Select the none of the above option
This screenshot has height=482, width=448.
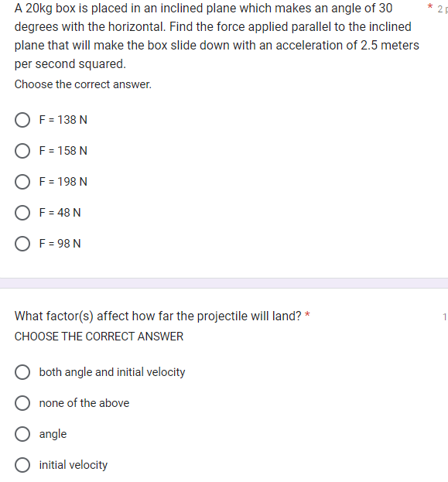tap(22, 403)
